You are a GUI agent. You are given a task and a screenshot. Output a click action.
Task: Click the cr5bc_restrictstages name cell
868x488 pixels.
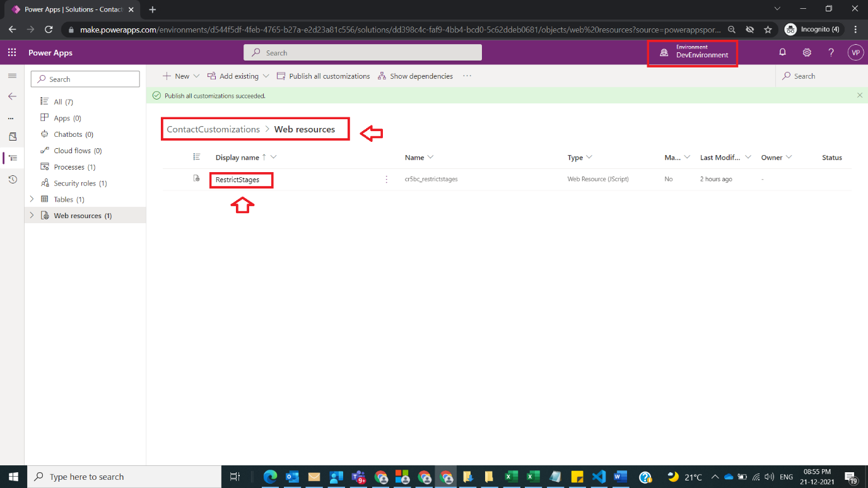431,180
